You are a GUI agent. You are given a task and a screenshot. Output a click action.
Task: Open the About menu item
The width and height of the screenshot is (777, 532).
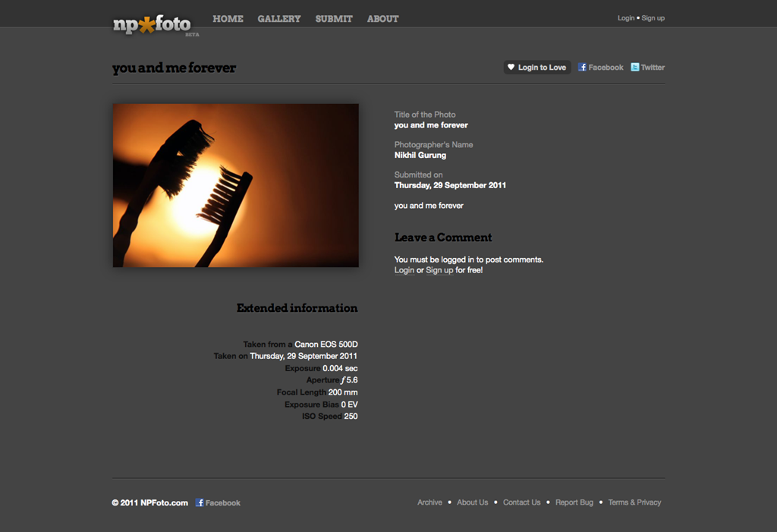382,19
